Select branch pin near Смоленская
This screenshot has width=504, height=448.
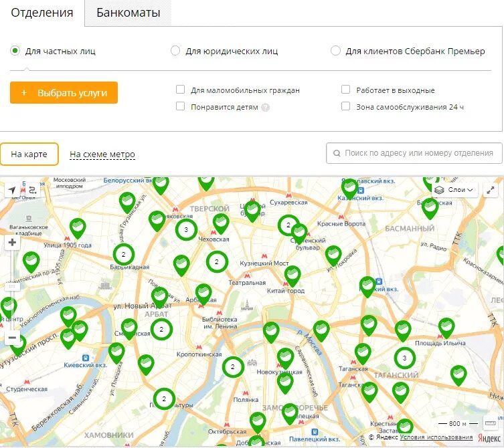tap(129, 328)
